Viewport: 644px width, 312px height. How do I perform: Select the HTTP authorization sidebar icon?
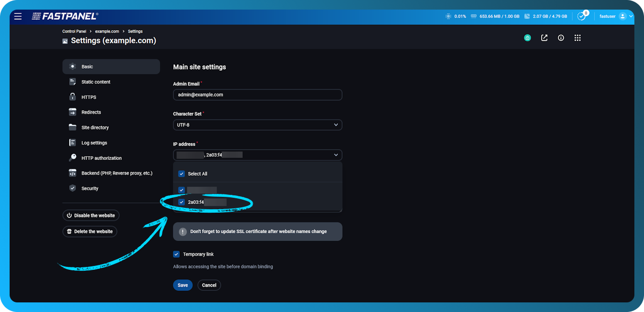[73, 157]
